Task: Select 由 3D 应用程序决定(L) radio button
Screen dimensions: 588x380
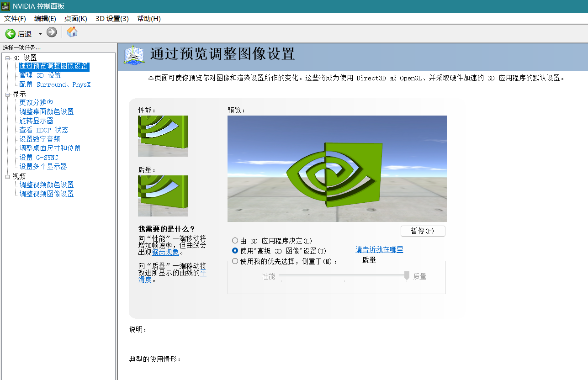Action: coord(235,241)
